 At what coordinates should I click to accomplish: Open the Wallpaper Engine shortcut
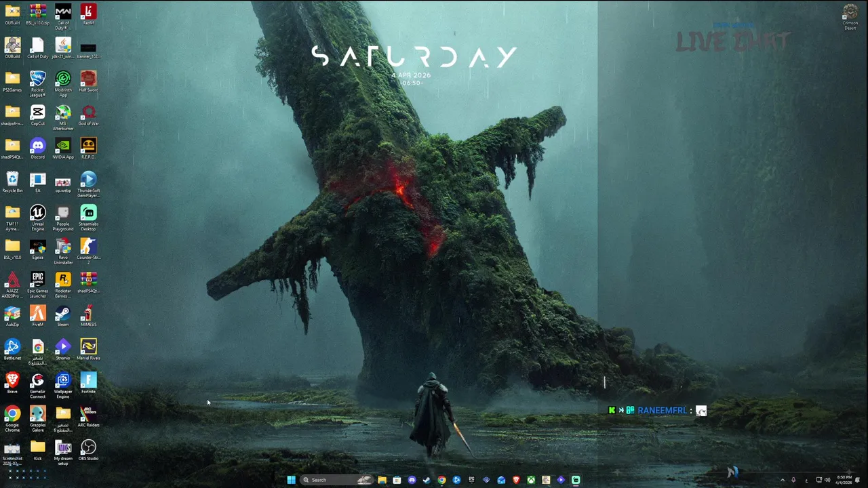pos(63,386)
